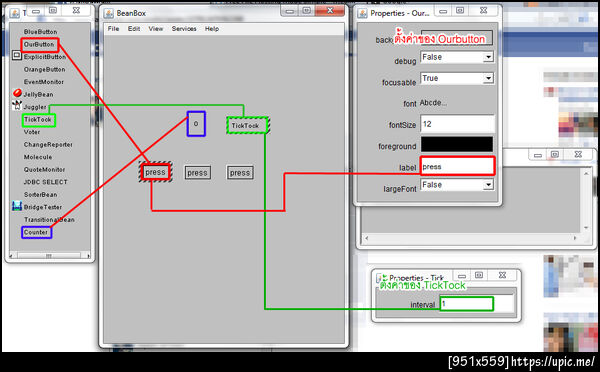
Task: Open the Edit menu in BeanBox
Action: [134, 29]
